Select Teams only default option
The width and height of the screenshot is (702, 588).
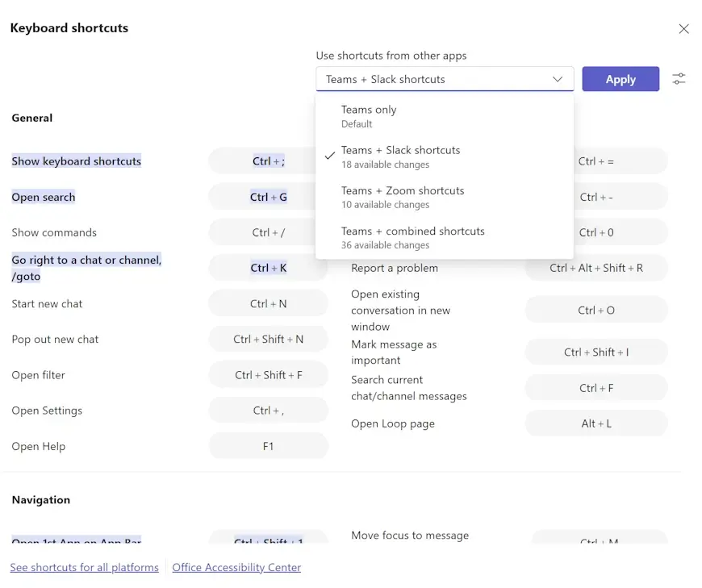tap(445, 116)
